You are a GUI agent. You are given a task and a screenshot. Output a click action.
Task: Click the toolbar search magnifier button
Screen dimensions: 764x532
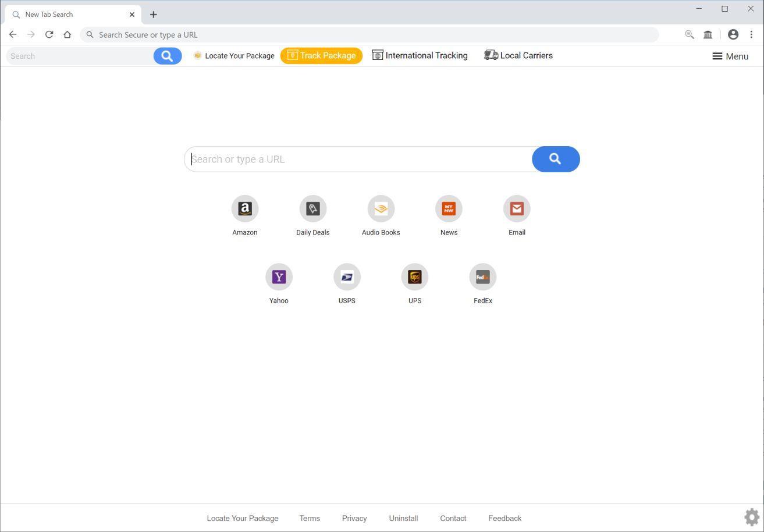click(x=168, y=56)
